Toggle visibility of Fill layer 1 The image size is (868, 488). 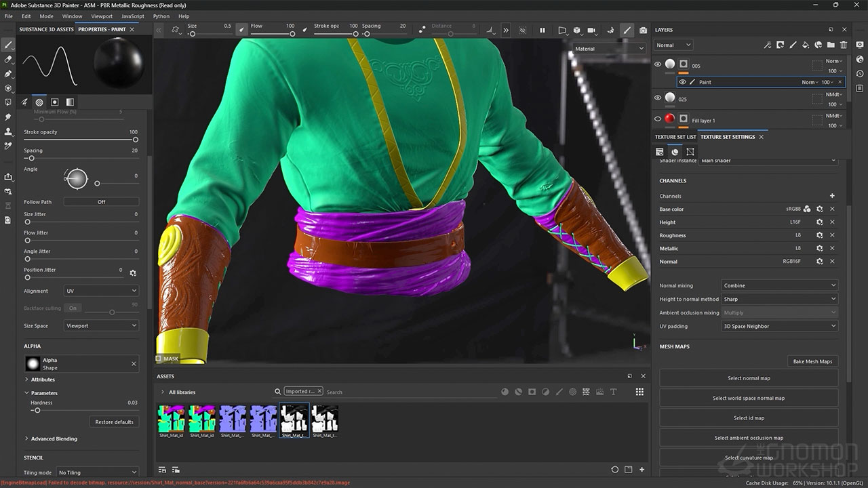pos(657,119)
